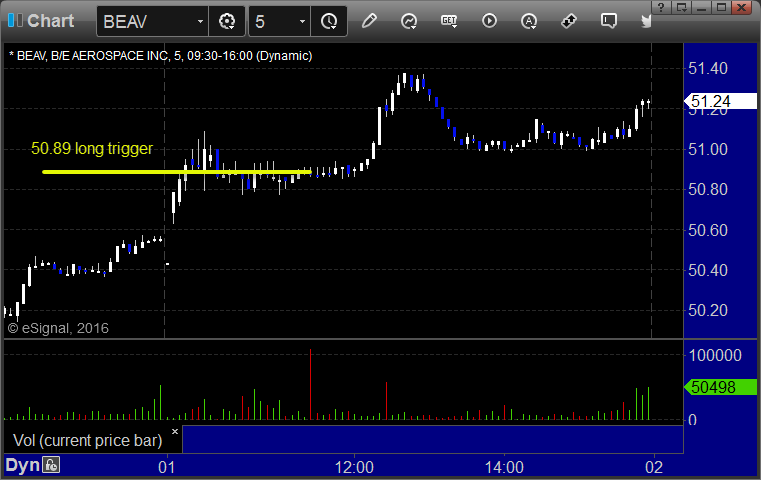Click the window pop-out menu button
Viewport: 761px width, 480px height.
tap(681, 7)
